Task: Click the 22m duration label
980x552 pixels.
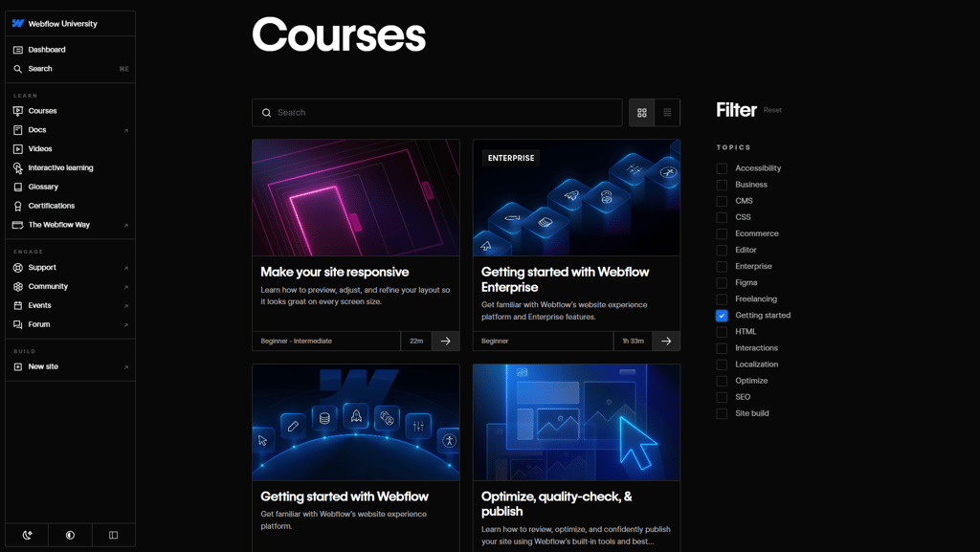Action: pyautogui.click(x=416, y=341)
